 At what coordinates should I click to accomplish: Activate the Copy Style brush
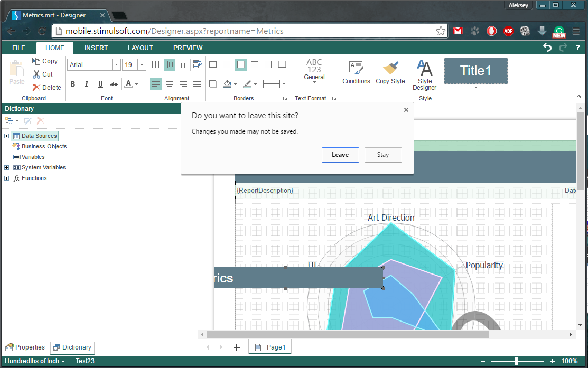[390, 73]
